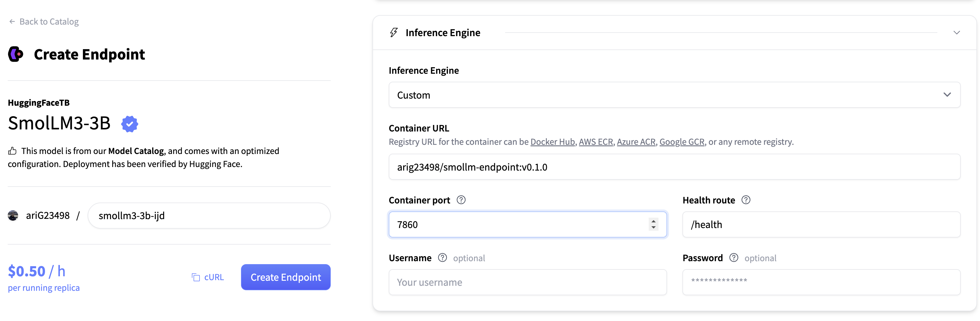980x321 pixels.
Task: Click the thumbs-up Model Catalog icon
Action: [12, 151]
